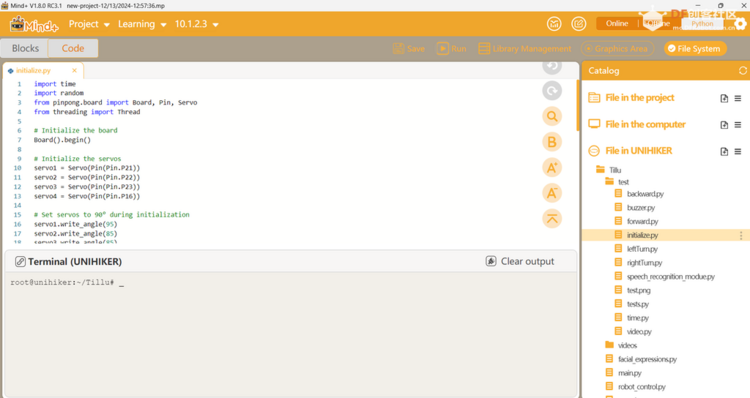Increase font size with A+ icon
The image size is (750, 398).
pos(552,168)
